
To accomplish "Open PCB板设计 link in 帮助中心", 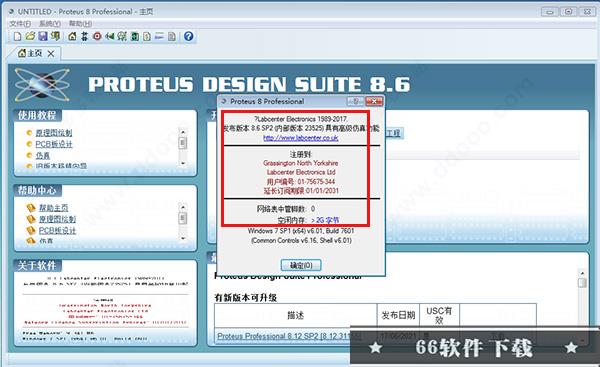I will point(57,230).
